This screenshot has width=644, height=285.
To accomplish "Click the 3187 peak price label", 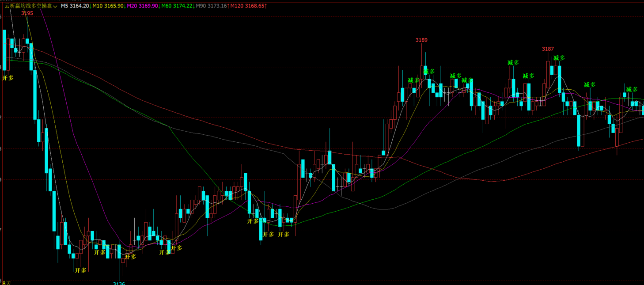I will pos(548,49).
